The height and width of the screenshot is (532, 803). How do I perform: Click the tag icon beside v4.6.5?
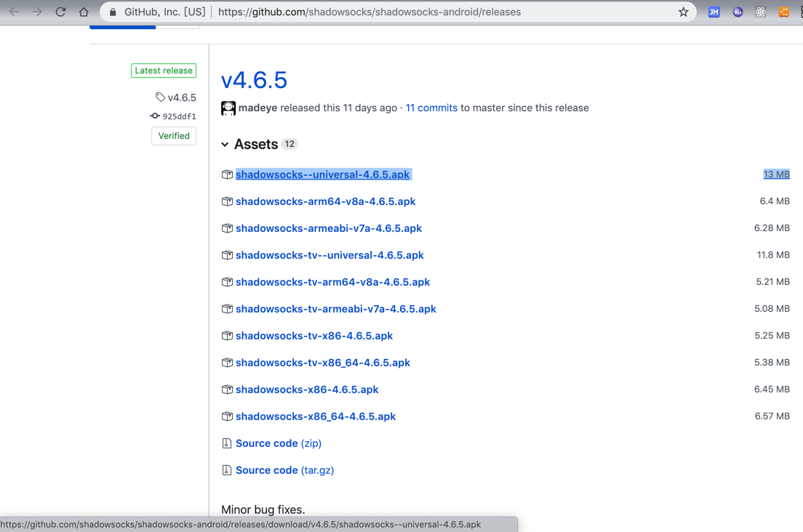coord(160,97)
